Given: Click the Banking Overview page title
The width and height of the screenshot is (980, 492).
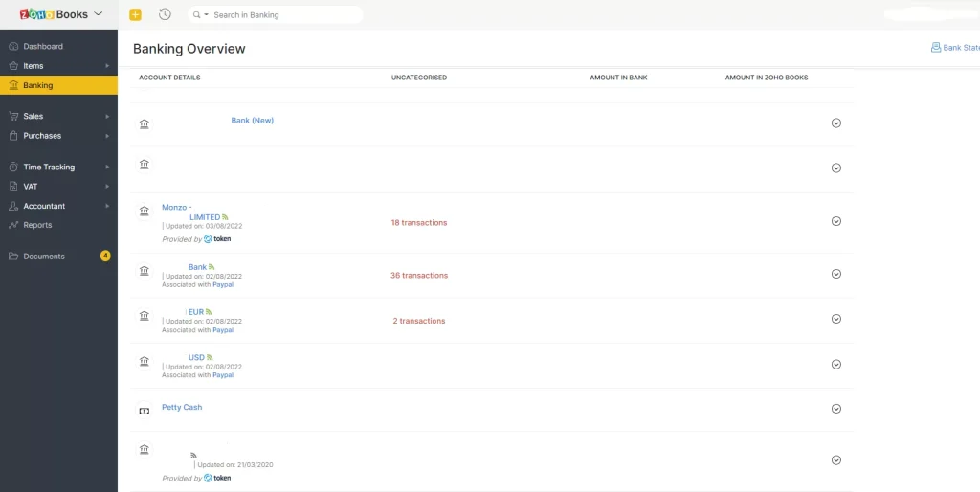Looking at the screenshot, I should click(189, 49).
